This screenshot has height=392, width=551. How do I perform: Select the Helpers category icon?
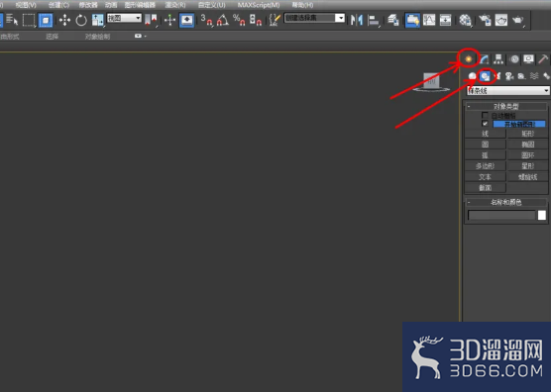coord(522,76)
